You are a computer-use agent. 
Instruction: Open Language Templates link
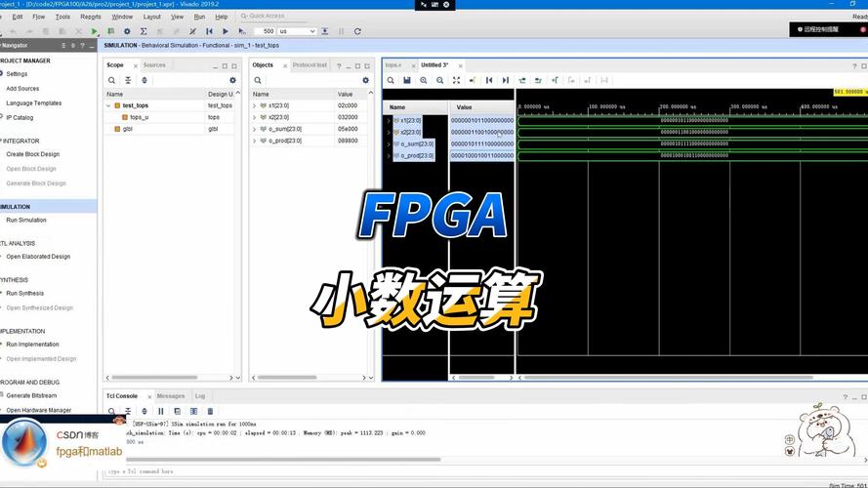coord(34,102)
